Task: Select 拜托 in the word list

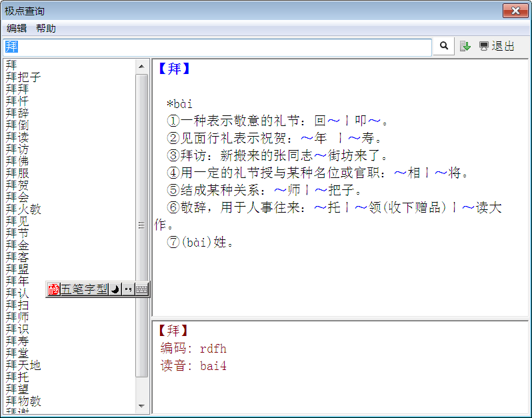Action: tap(17, 377)
